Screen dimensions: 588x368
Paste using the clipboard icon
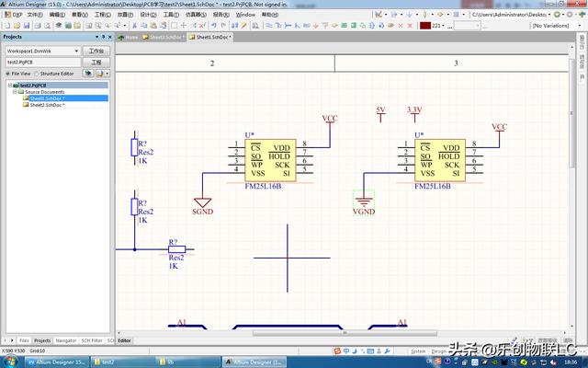point(153,26)
